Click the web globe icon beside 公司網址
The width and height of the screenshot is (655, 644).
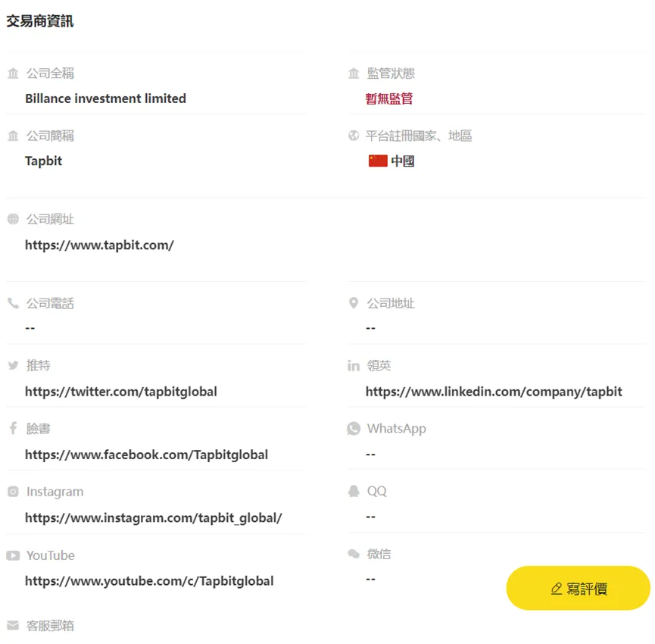13,219
